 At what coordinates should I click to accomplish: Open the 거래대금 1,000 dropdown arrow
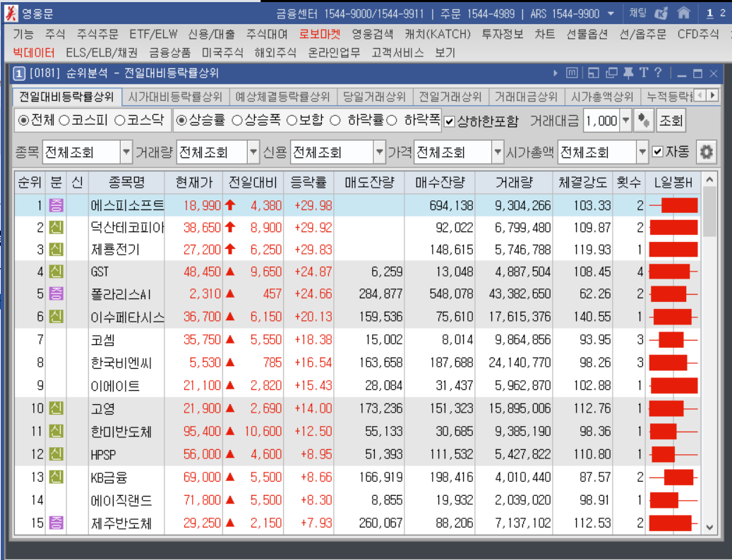(625, 121)
